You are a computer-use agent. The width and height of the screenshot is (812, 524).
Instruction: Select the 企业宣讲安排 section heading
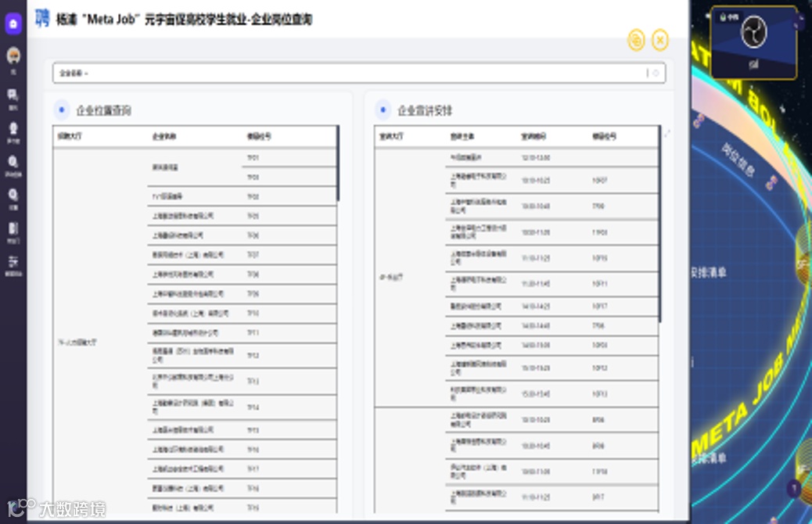coord(425,110)
